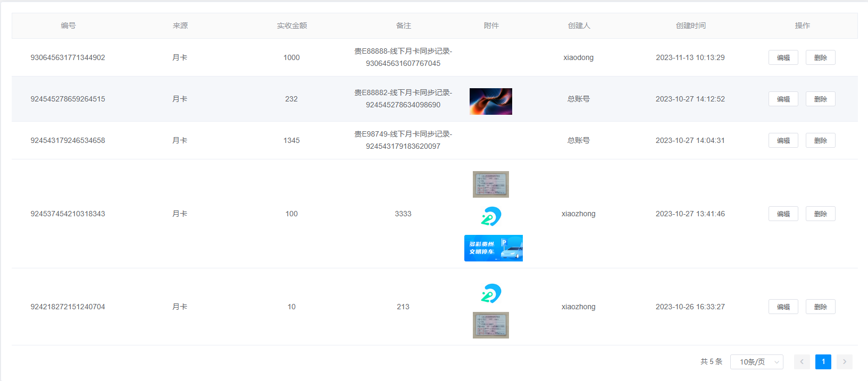
Task: Go to previous page arrow
Action: point(802,362)
